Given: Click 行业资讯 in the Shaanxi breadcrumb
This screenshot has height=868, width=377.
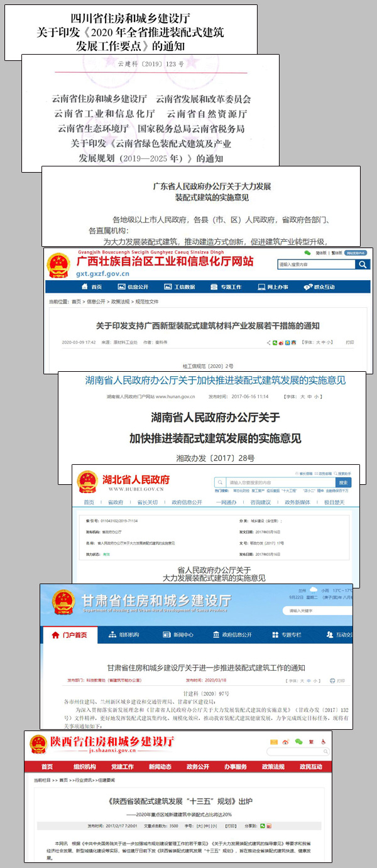Looking at the screenshot, I should pyautogui.click(x=85, y=779).
